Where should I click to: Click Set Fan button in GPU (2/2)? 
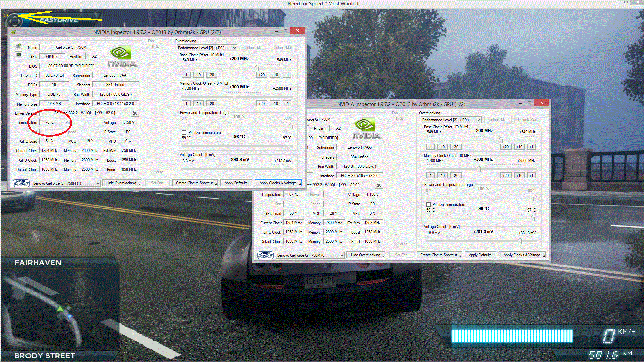click(157, 183)
